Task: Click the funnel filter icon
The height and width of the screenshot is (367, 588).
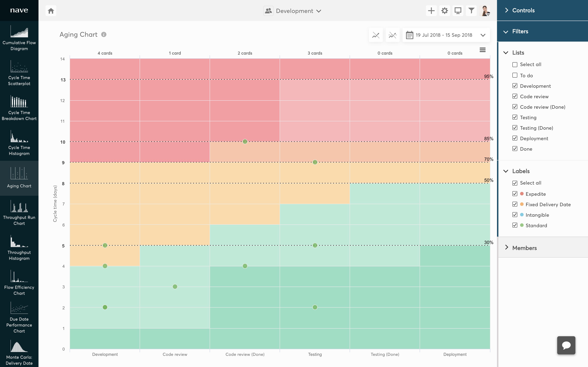Action: [471, 11]
